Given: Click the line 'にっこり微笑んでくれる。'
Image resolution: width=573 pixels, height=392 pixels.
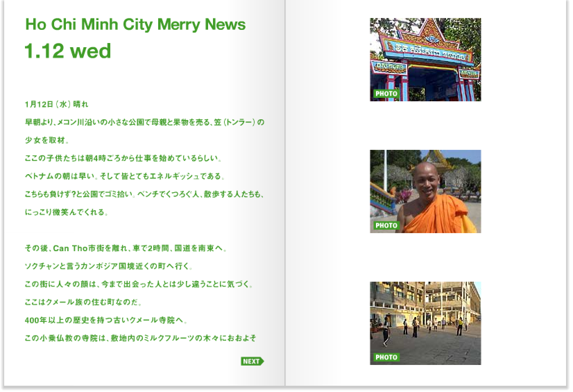Looking at the screenshot, I should click(x=67, y=212).
